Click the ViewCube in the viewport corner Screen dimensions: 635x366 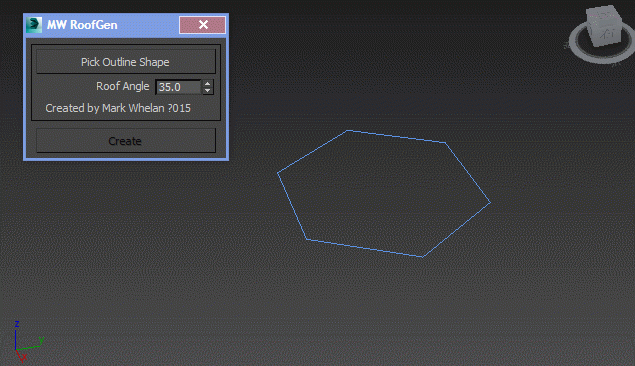(x=604, y=26)
